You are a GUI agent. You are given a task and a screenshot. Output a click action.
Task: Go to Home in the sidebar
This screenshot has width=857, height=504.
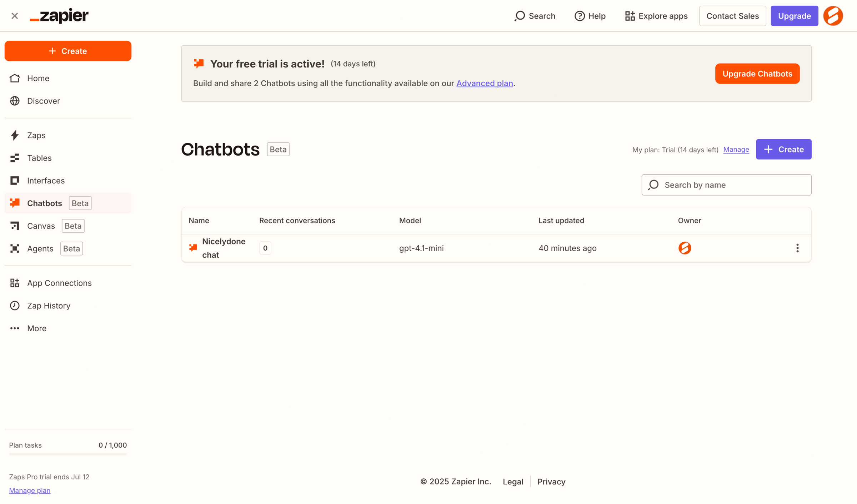point(68,78)
